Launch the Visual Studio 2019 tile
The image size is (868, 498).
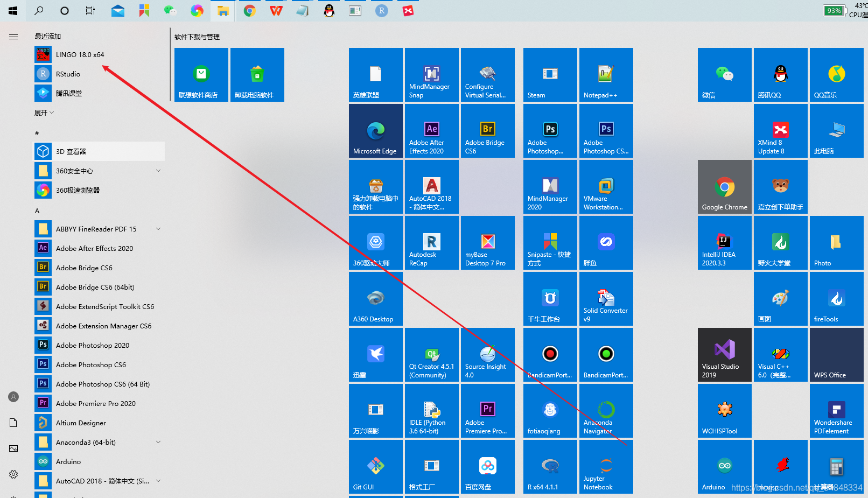725,355
